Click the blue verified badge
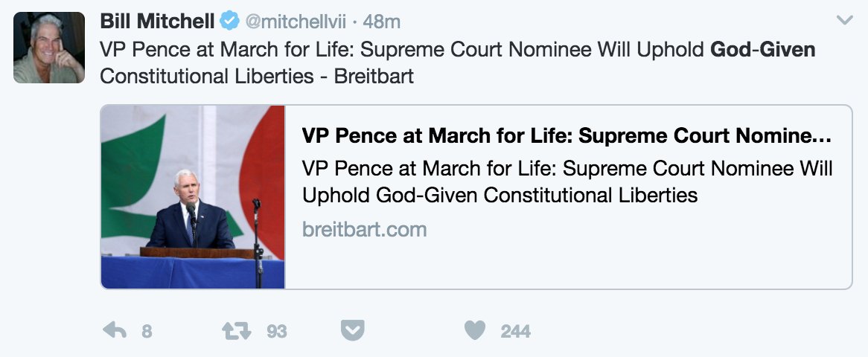 [229, 22]
